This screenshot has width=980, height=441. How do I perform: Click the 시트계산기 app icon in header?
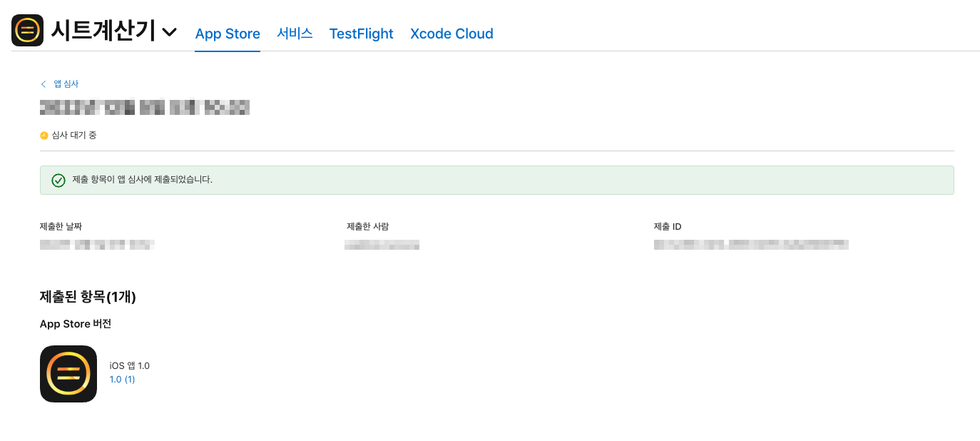click(x=27, y=30)
